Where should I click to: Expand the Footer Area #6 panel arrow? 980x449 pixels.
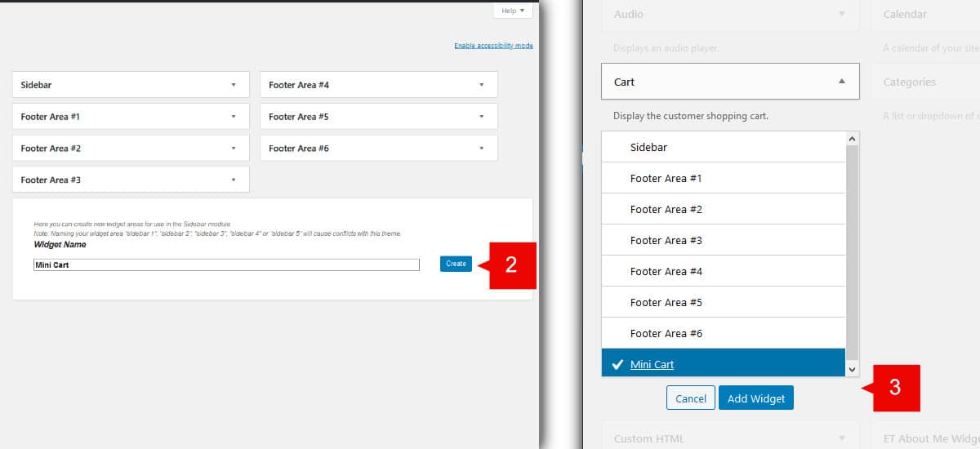(x=482, y=149)
